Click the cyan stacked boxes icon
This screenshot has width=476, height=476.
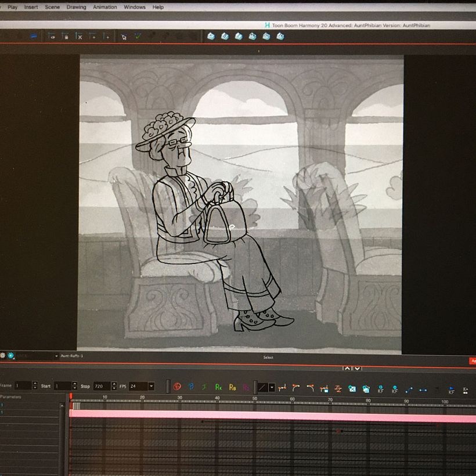point(366,389)
